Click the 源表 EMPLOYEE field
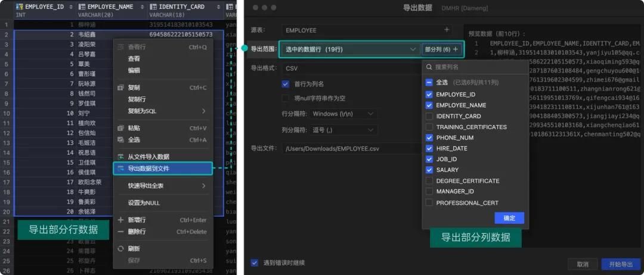The height and width of the screenshot is (275, 644). click(367, 30)
